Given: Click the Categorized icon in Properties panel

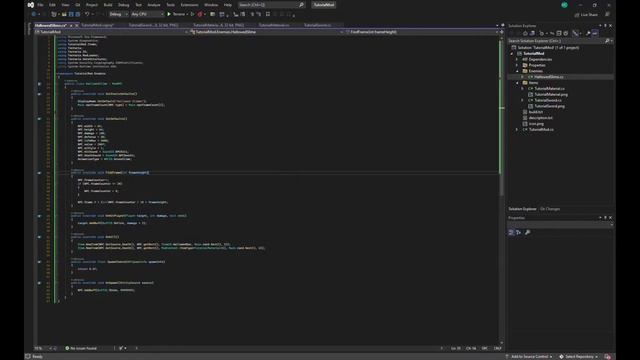Looking at the screenshot, I should coord(511,232).
